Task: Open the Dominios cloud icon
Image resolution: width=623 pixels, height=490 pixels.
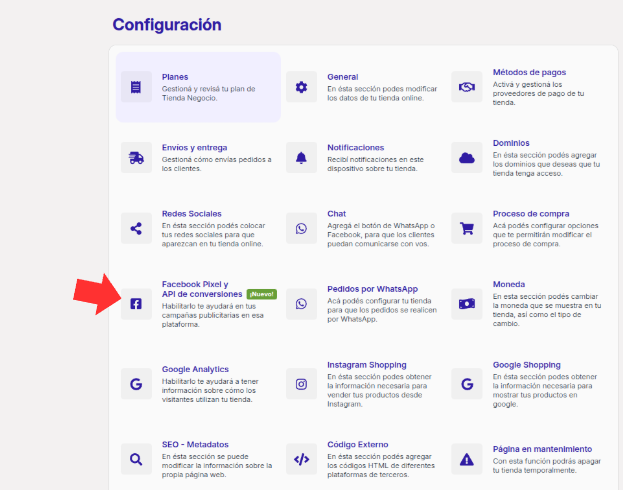Action: click(x=467, y=158)
